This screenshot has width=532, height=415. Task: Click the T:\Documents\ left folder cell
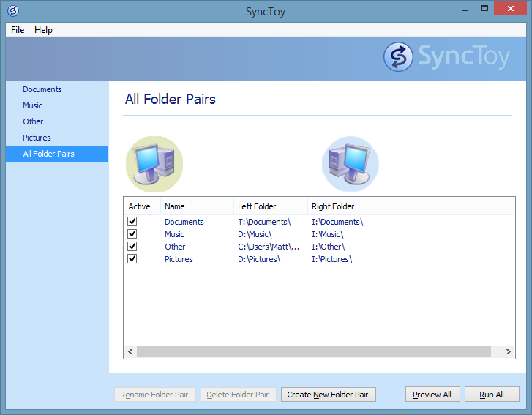(265, 222)
